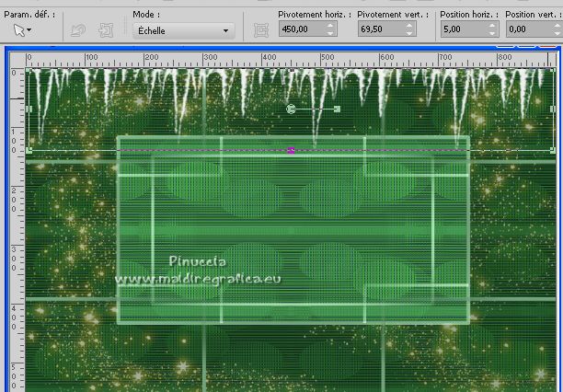Click the greyed-out reset rectangle icon
Screen dimensions: 563x392
[x=78, y=30]
